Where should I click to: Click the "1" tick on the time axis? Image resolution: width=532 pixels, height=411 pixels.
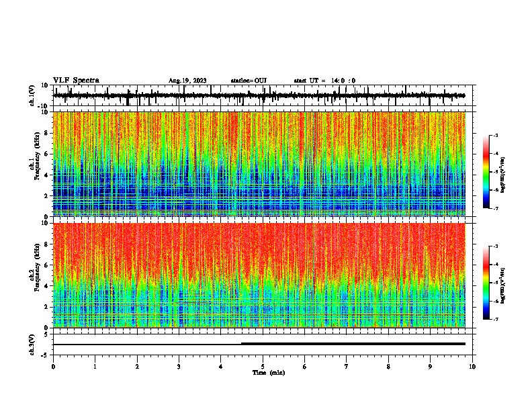pyautogui.click(x=95, y=367)
